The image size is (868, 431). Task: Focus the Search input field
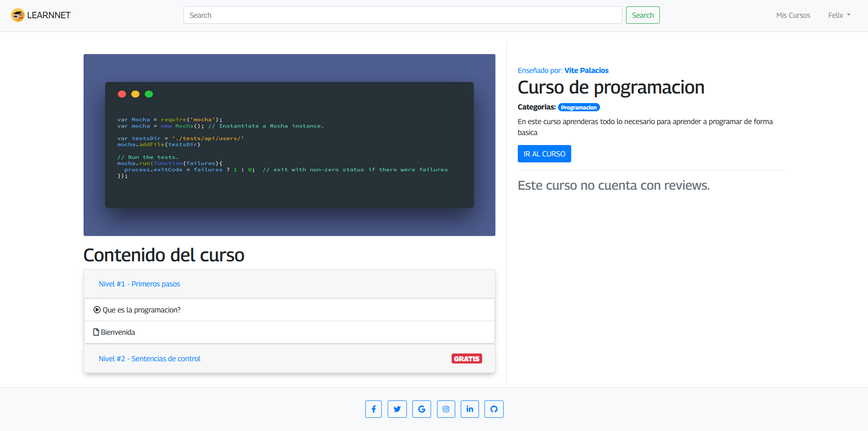402,15
